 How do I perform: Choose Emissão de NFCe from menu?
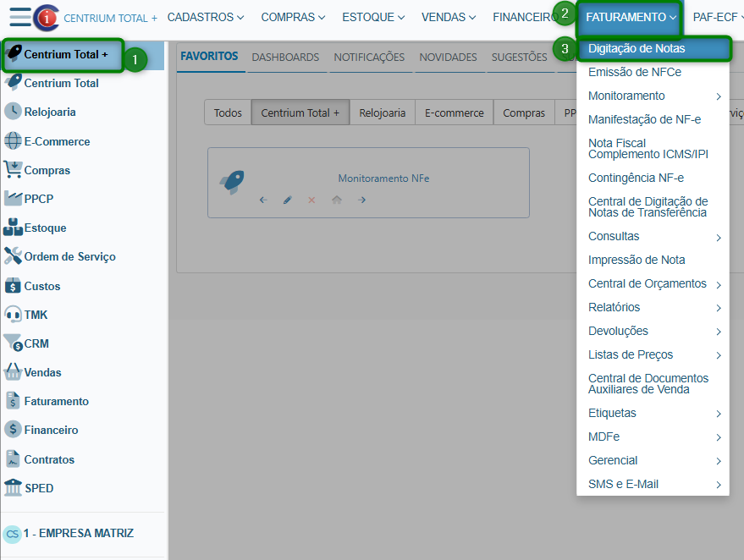[x=635, y=73]
